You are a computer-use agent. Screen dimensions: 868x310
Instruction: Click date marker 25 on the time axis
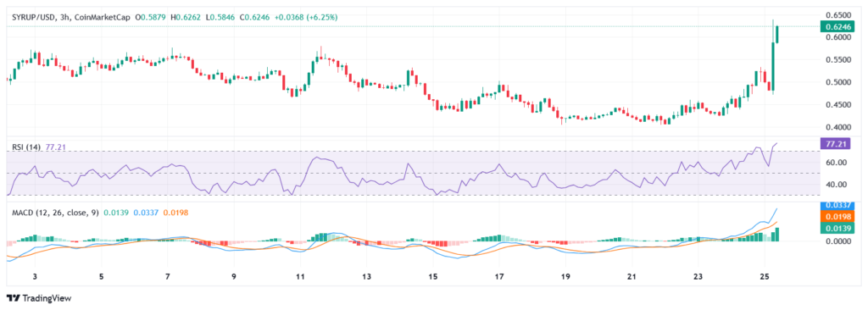tap(765, 275)
